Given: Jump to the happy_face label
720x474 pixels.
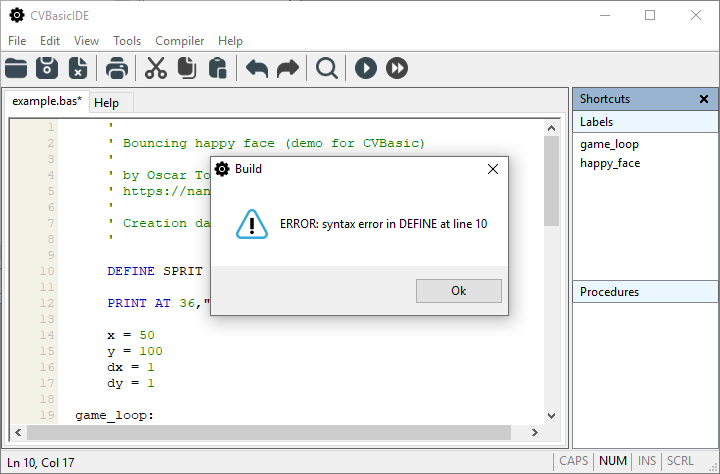Looking at the screenshot, I should coord(610,163).
